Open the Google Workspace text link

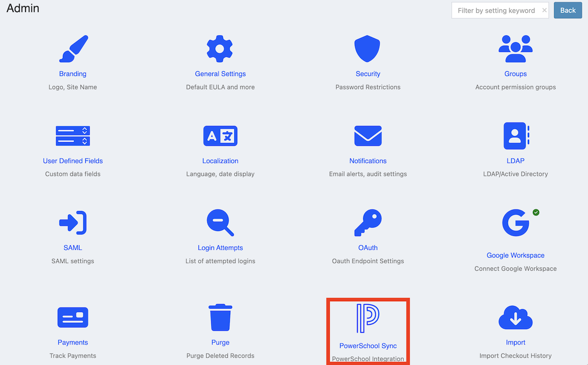515,255
